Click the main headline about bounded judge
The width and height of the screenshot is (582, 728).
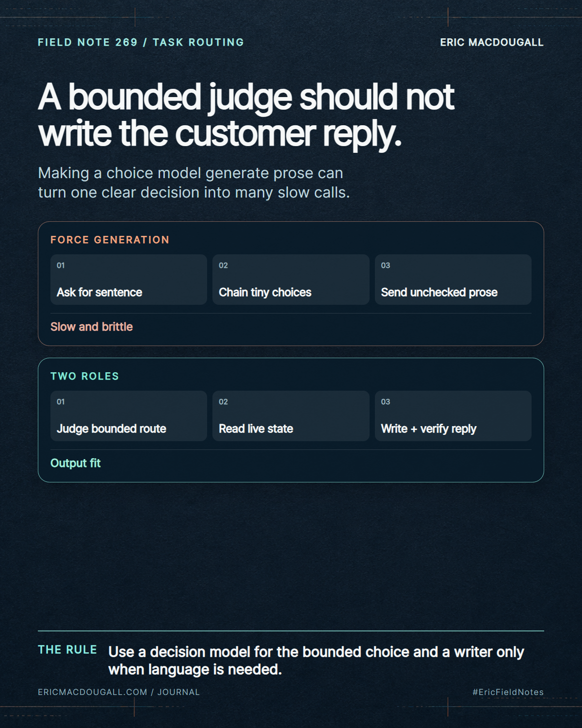(246, 115)
